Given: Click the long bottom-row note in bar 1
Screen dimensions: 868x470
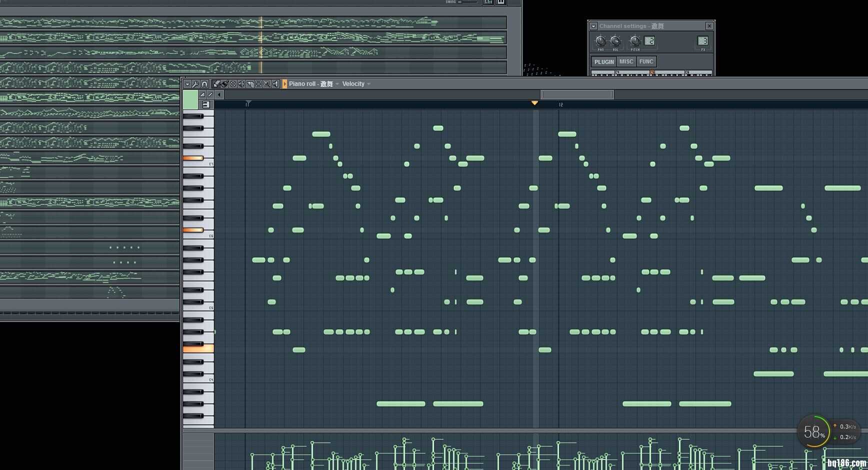Looking at the screenshot, I should [401, 404].
